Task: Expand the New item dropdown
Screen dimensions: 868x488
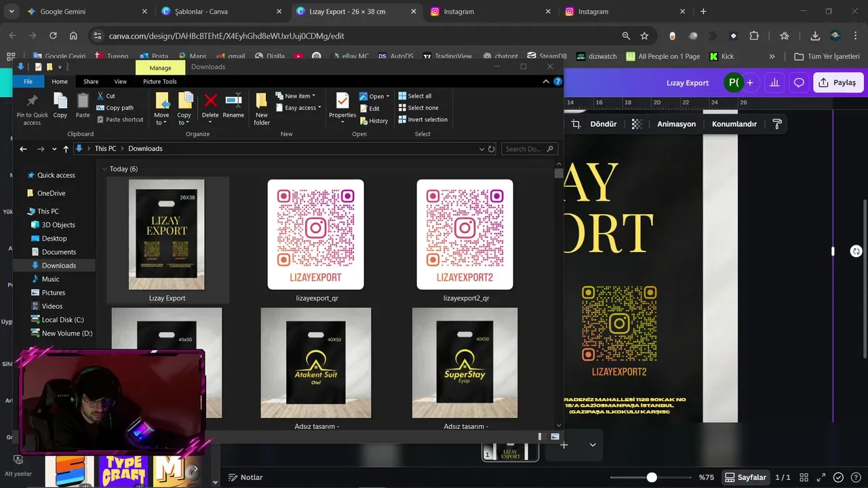Action: click(x=295, y=96)
